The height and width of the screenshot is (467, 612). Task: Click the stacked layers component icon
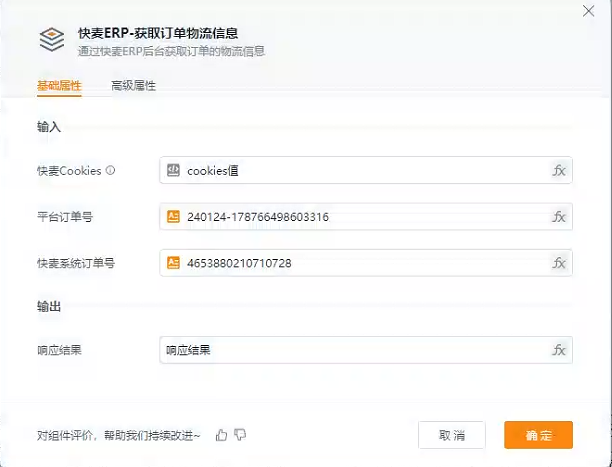[52, 39]
